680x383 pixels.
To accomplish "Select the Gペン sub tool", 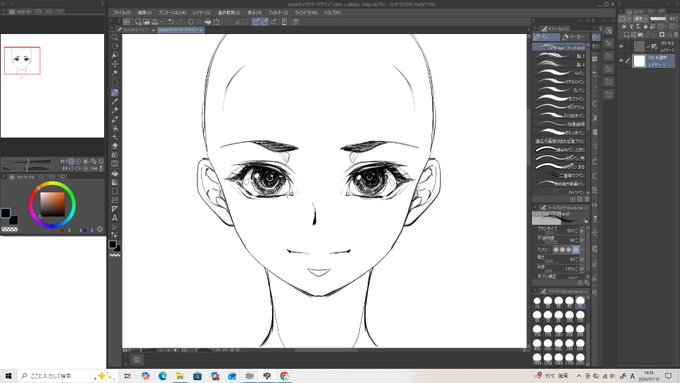I will click(x=559, y=73).
